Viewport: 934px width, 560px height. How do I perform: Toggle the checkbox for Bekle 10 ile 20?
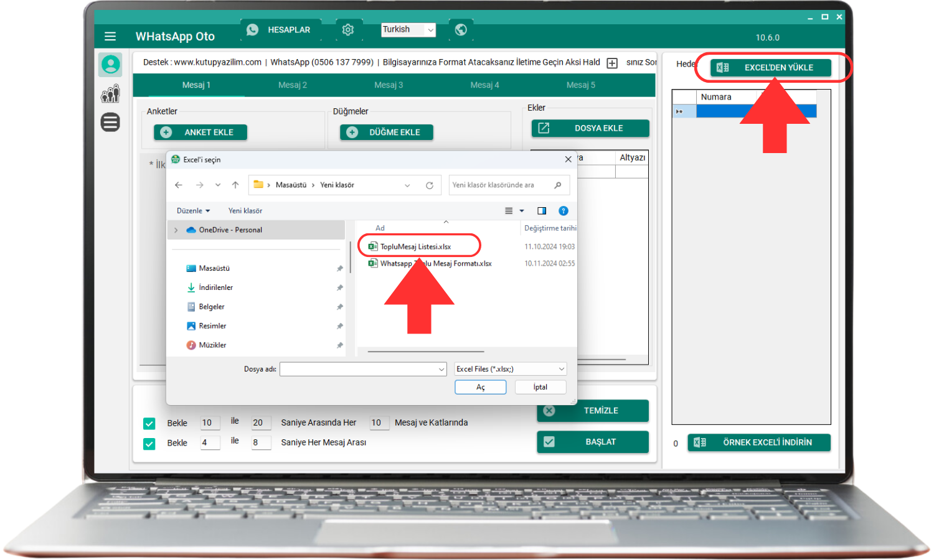tap(149, 424)
